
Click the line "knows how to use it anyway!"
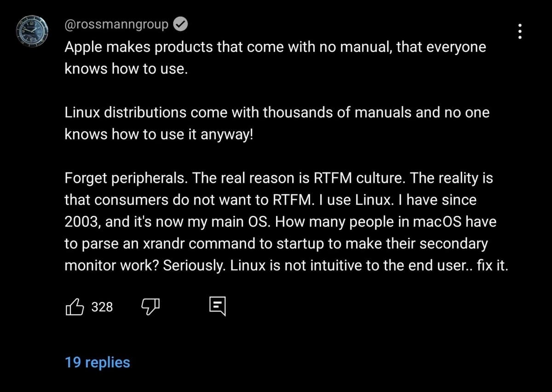tap(159, 134)
